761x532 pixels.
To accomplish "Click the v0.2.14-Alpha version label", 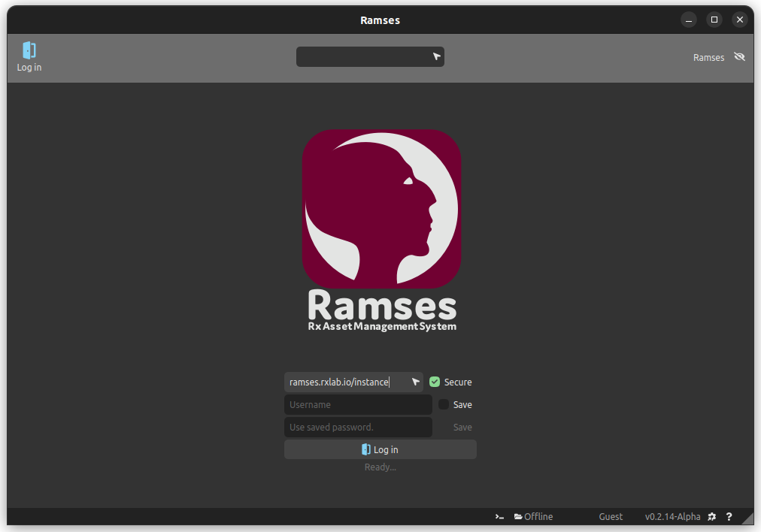I will point(672,517).
